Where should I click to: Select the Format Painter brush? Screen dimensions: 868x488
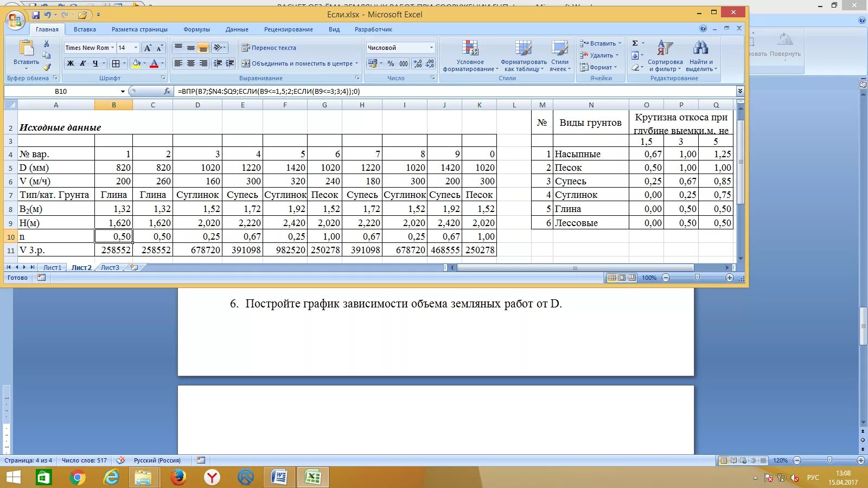click(x=47, y=67)
